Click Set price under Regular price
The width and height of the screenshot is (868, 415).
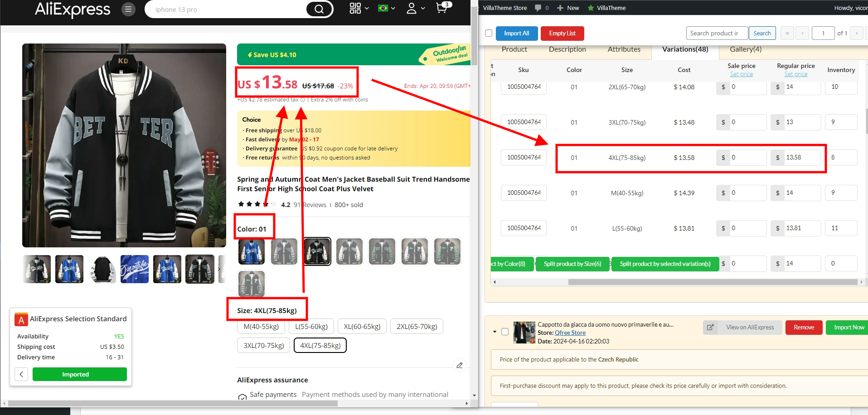pos(796,74)
